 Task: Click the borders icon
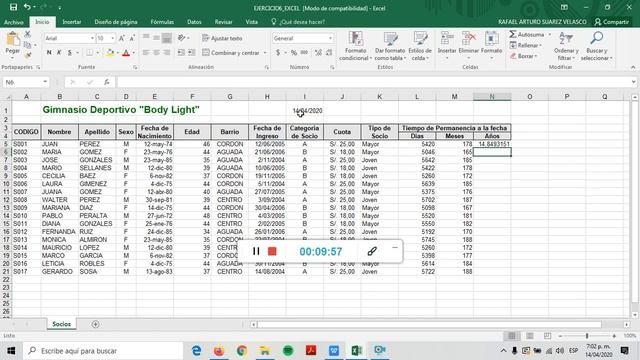[x=89, y=53]
